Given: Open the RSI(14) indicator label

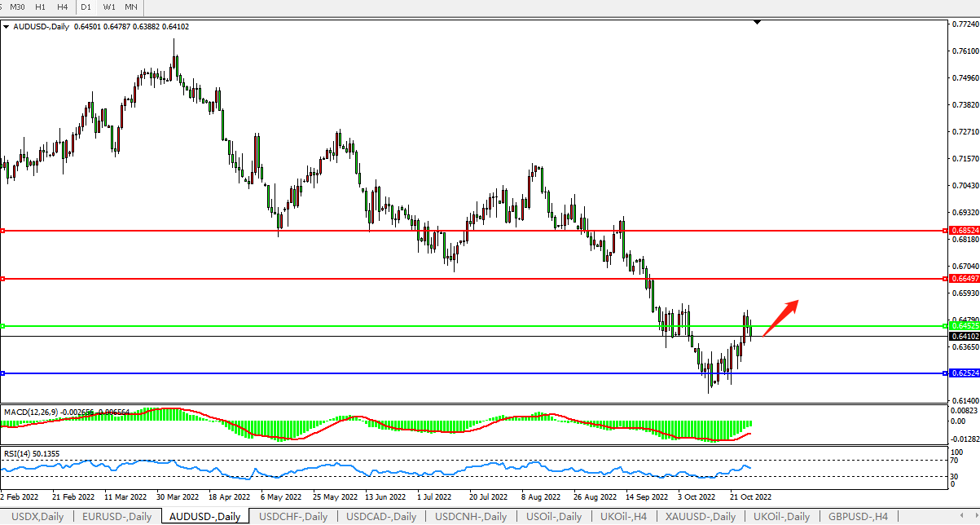Looking at the screenshot, I should point(19,453).
